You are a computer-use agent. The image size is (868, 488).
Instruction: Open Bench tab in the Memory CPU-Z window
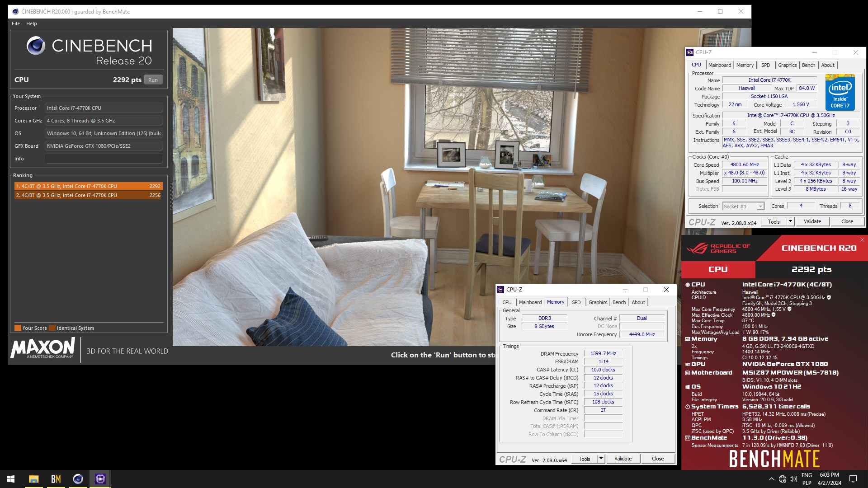(x=619, y=302)
